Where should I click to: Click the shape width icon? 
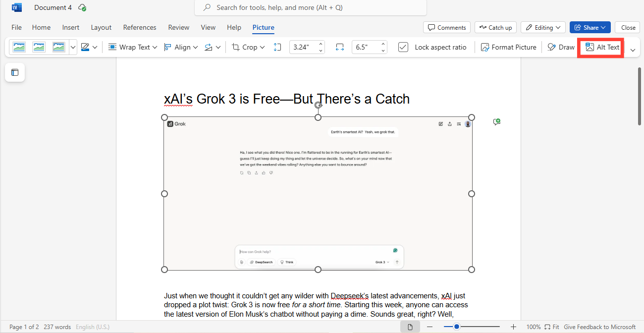340,47
